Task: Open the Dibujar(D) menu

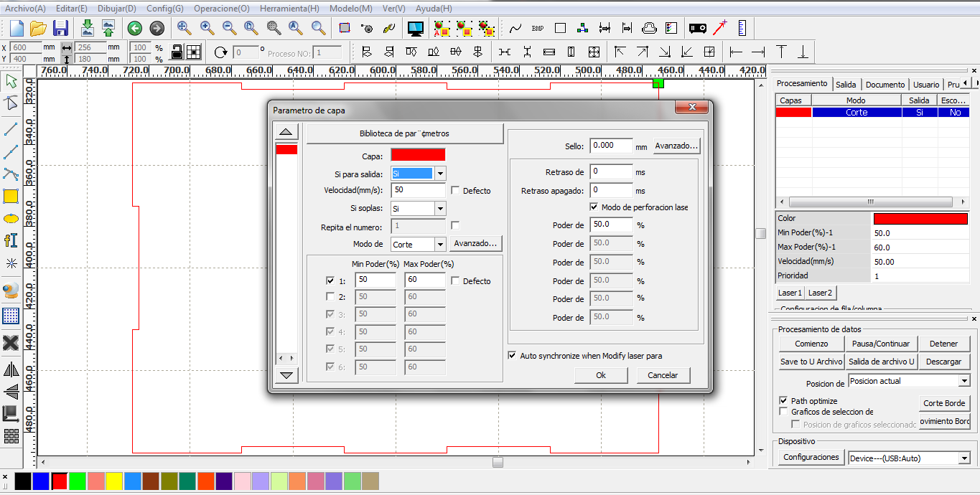Action: [116, 9]
